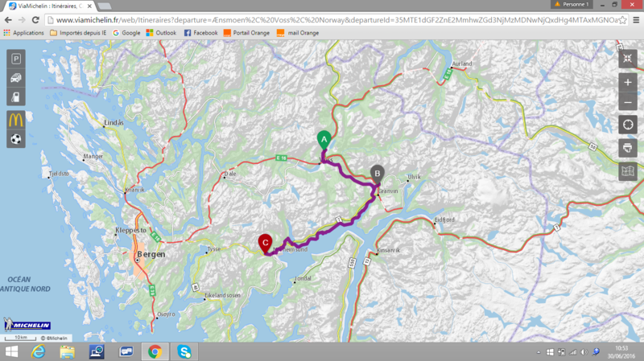Open Chrome's hamburger menu
The height and width of the screenshot is (361, 644).
[x=635, y=18]
